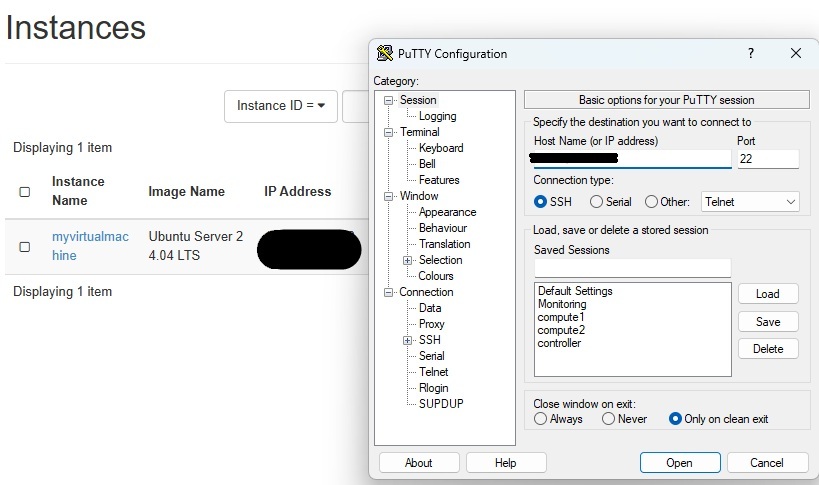The width and height of the screenshot is (819, 485).
Task: Collapse the Terminal tree node
Action: pyautogui.click(x=388, y=132)
